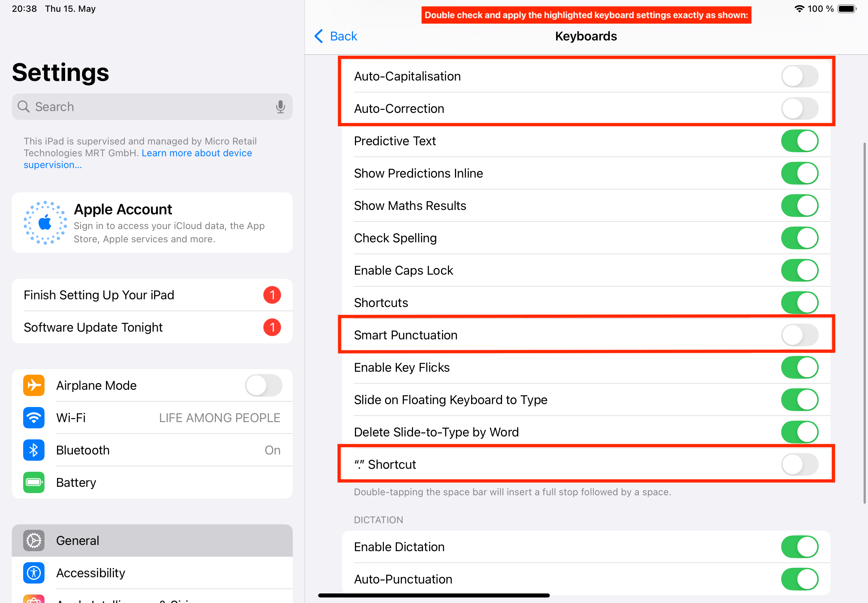Toggle the "." Shortcut switch on
Screen dimensions: 868x603
pos(799,464)
